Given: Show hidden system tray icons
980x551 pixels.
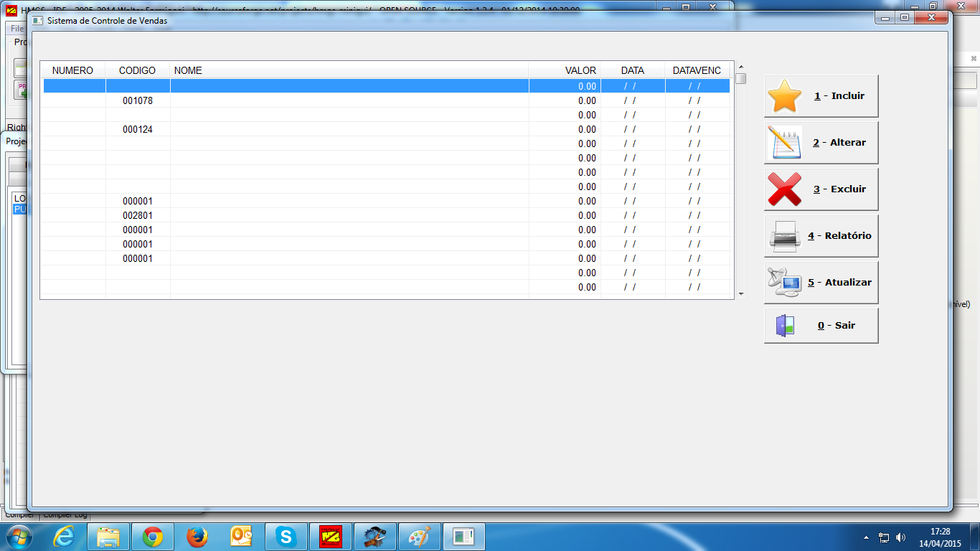Looking at the screenshot, I should (x=866, y=537).
